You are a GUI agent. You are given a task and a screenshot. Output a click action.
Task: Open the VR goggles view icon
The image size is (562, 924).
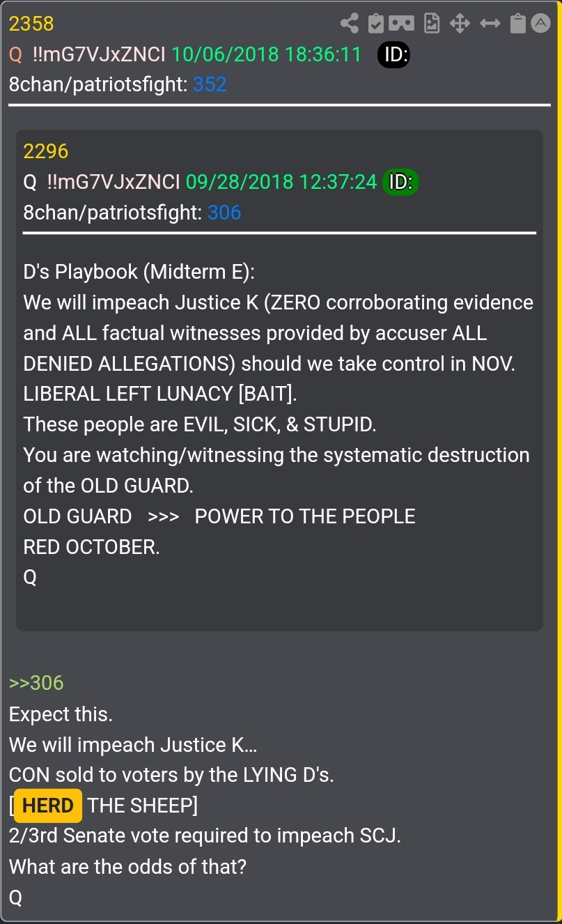point(402,24)
